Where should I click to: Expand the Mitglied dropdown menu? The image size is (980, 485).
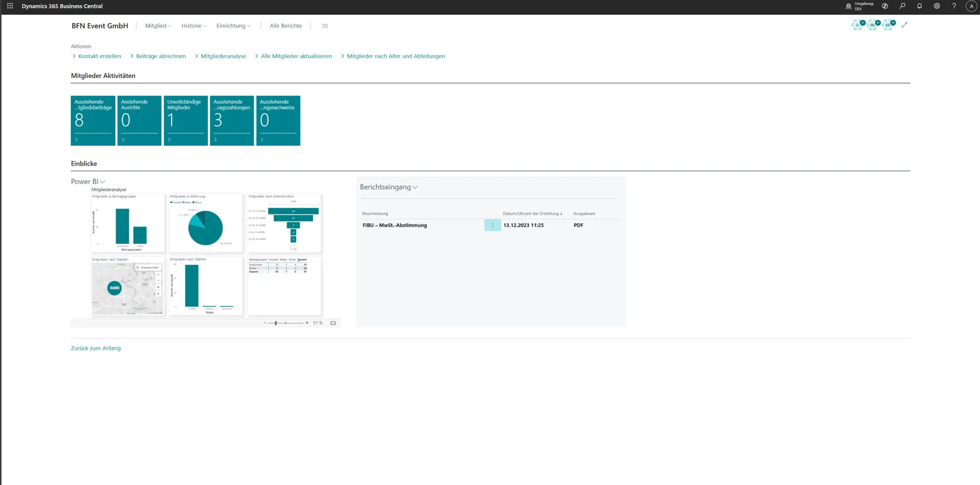point(158,26)
